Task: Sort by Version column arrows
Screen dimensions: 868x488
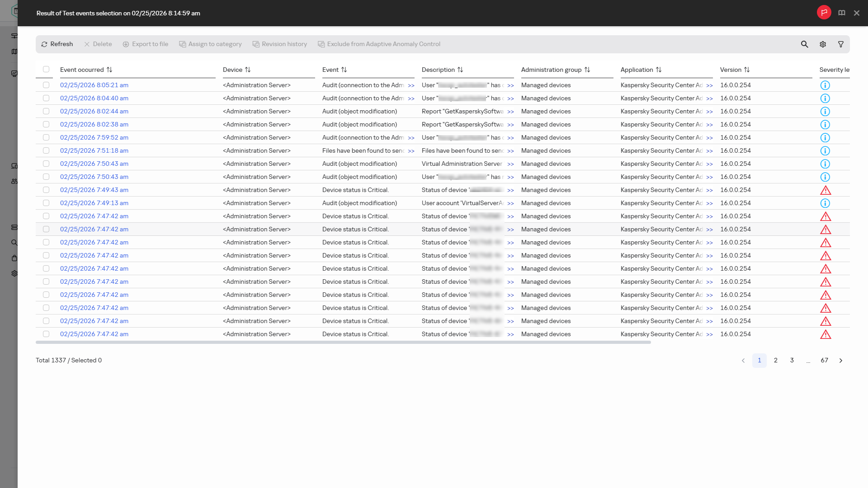Action: pos(747,70)
